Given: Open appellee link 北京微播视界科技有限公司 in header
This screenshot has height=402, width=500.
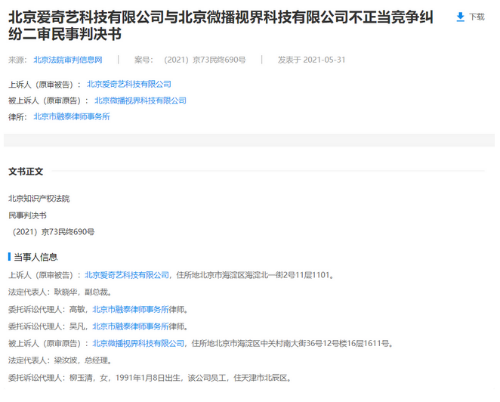Looking at the screenshot, I should [140, 100].
